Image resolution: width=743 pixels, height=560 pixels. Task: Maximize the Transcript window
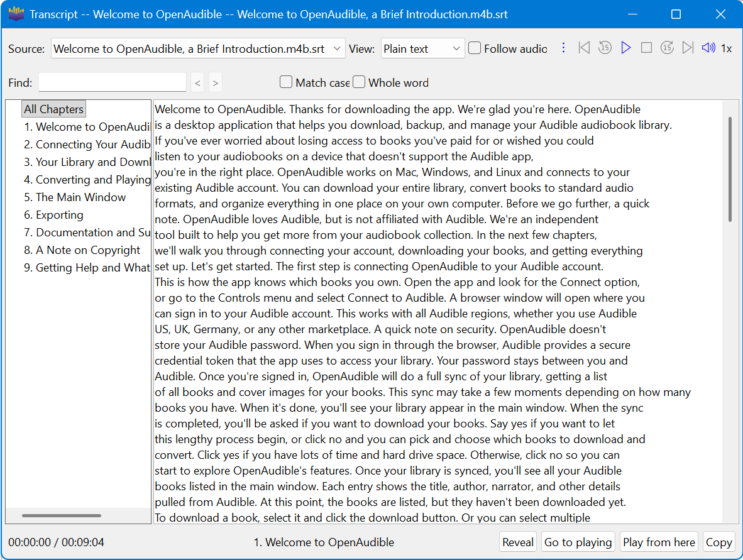click(x=676, y=14)
